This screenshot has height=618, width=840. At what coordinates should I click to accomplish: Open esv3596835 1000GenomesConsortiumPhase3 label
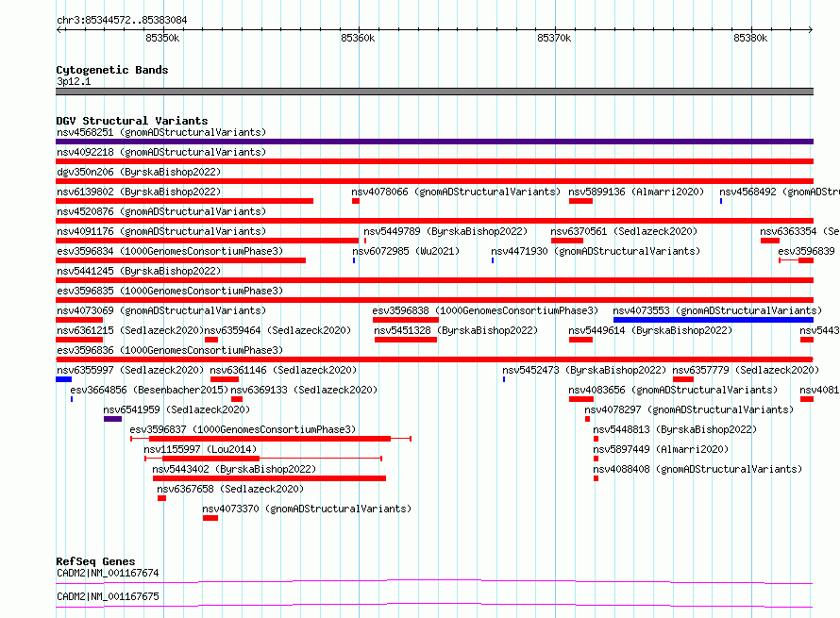(170, 291)
